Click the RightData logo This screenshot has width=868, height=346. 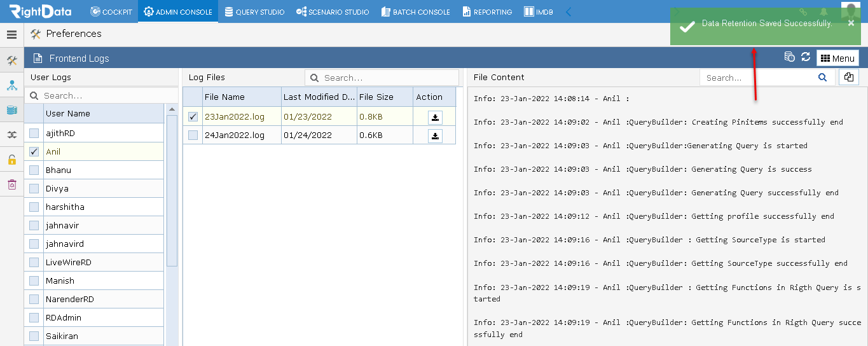point(40,11)
